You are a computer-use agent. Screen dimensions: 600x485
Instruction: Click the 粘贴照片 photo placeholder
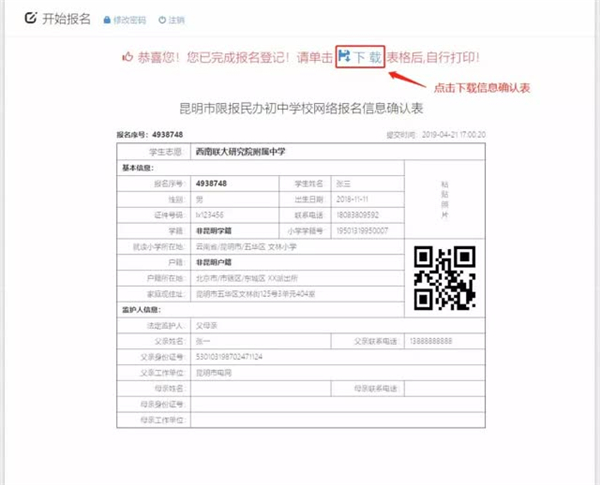click(x=445, y=199)
